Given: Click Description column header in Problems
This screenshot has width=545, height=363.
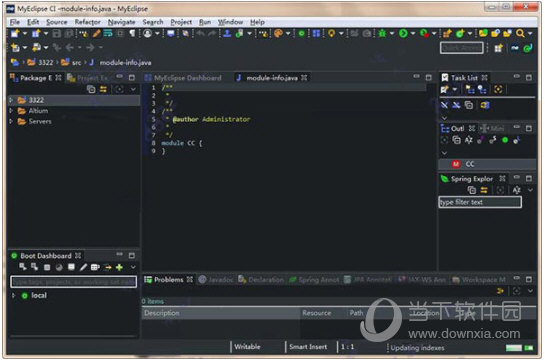Looking at the screenshot, I should coord(221,313).
